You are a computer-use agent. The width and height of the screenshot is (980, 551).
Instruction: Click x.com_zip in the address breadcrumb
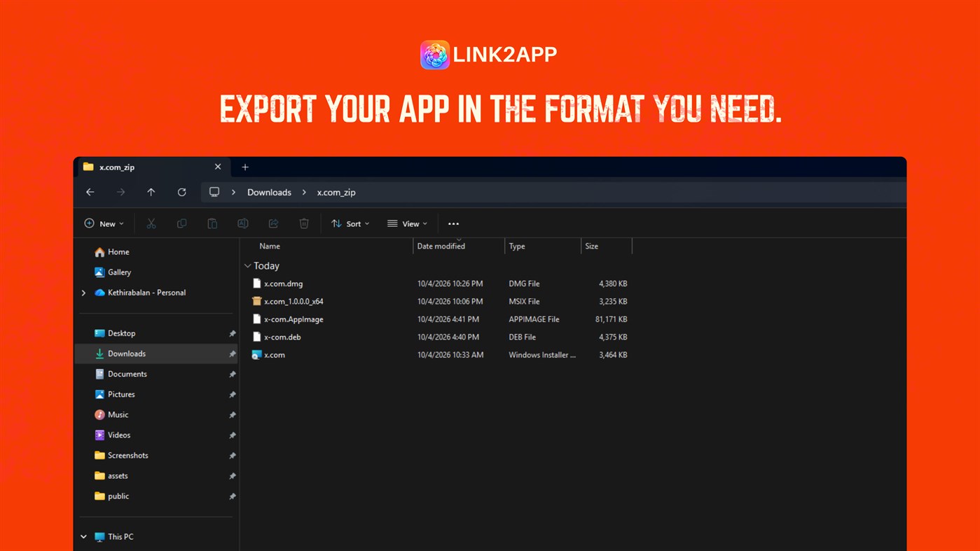pyautogui.click(x=336, y=193)
